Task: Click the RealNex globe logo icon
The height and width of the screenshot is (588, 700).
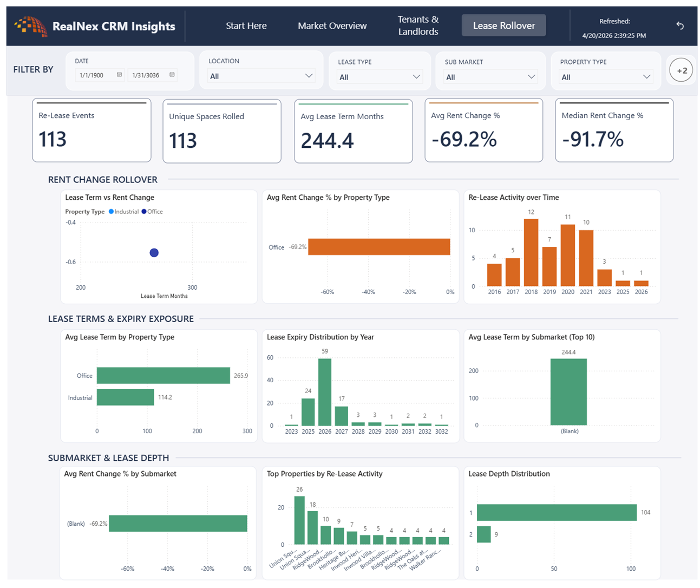Action: [30, 26]
